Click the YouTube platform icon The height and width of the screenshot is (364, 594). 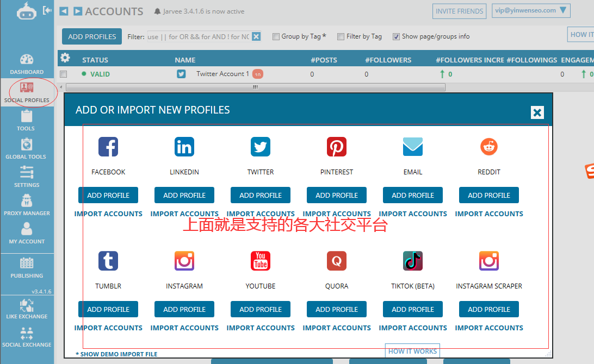(260, 261)
